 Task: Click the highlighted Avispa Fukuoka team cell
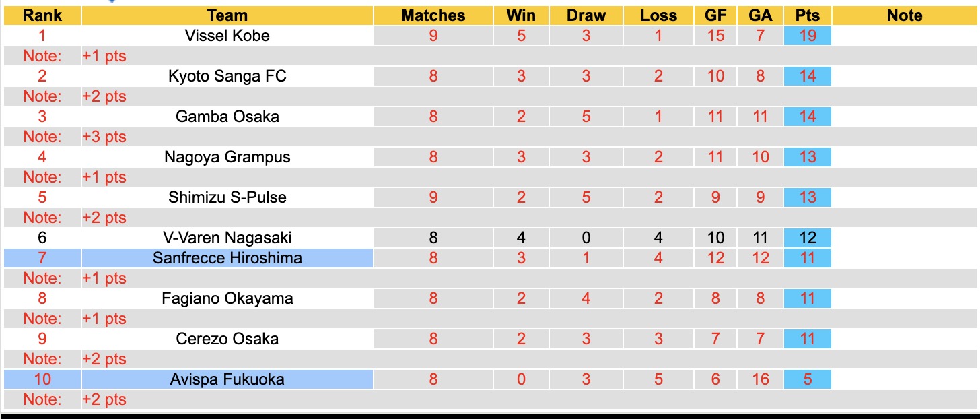[x=228, y=379]
